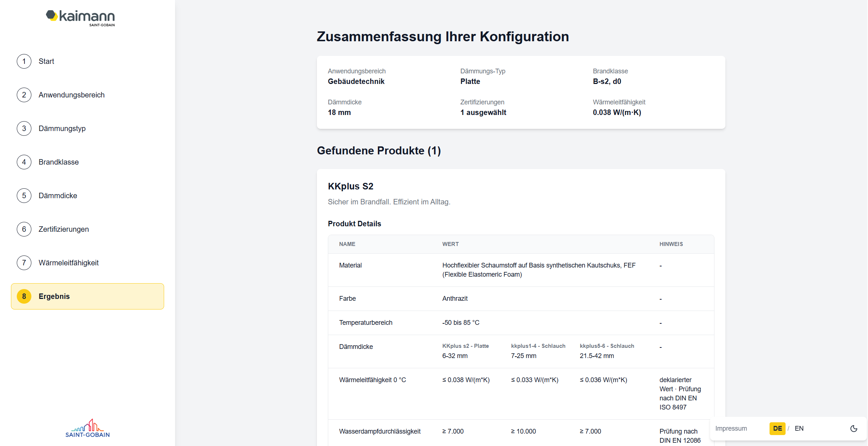Click the 1 ausgewählt certification value
The image size is (868, 446).
point(483,112)
